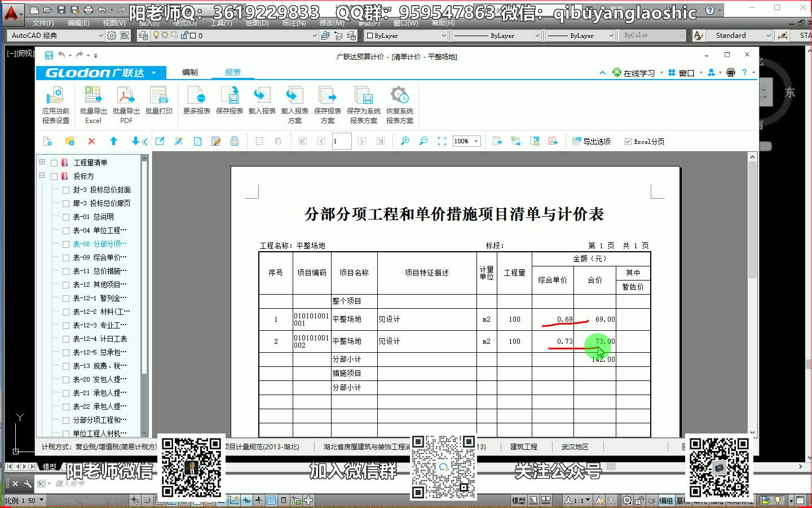Switch to the 报表 tab
Image resolution: width=812 pixels, height=508 pixels.
233,72
